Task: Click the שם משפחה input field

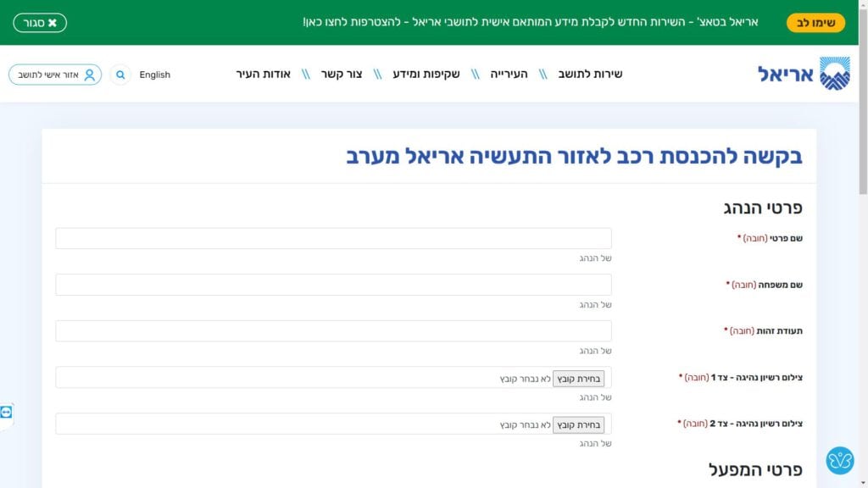Action: pos(333,285)
